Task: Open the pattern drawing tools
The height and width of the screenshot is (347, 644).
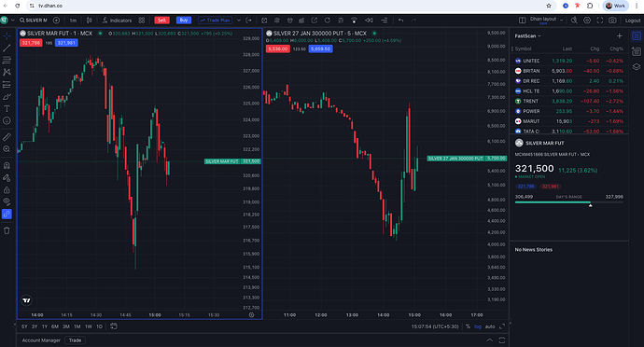Action: tap(7, 72)
